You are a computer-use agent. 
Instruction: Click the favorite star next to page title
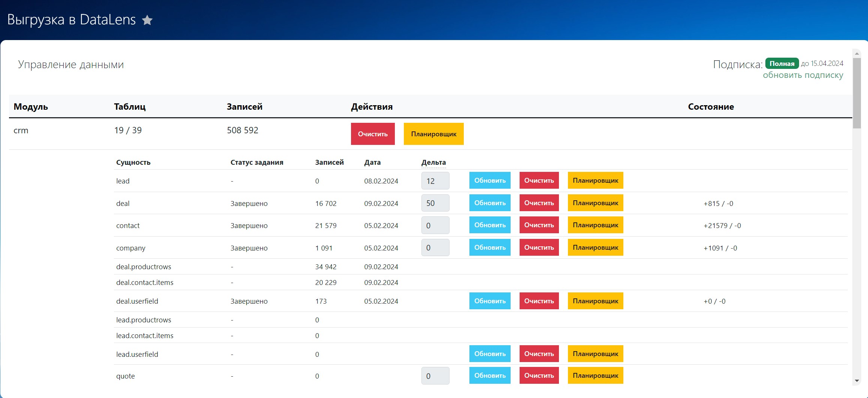[147, 20]
